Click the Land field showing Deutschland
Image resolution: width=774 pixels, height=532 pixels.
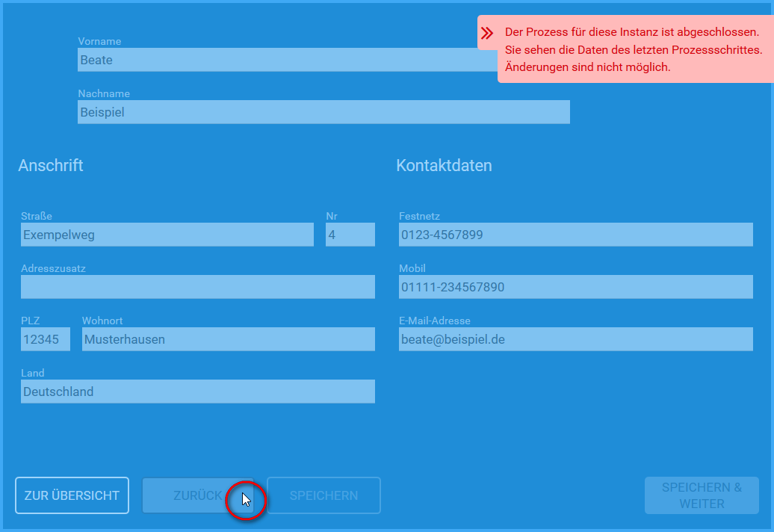(197, 392)
